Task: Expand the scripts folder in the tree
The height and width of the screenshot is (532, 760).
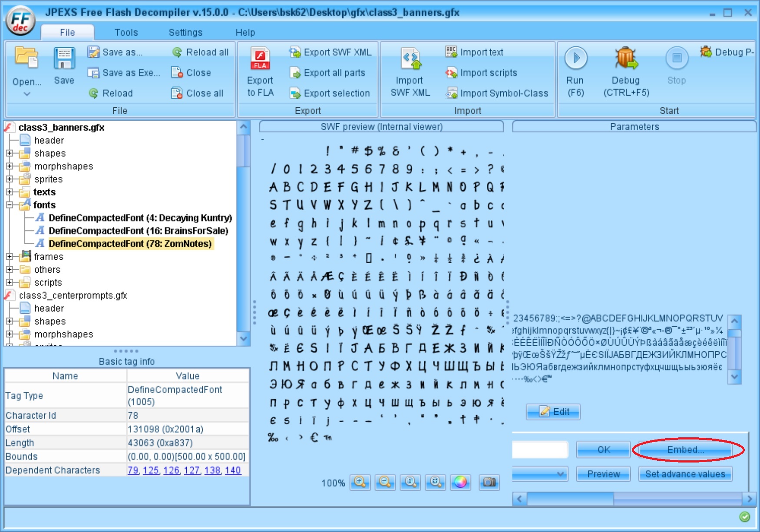Action: click(x=10, y=283)
